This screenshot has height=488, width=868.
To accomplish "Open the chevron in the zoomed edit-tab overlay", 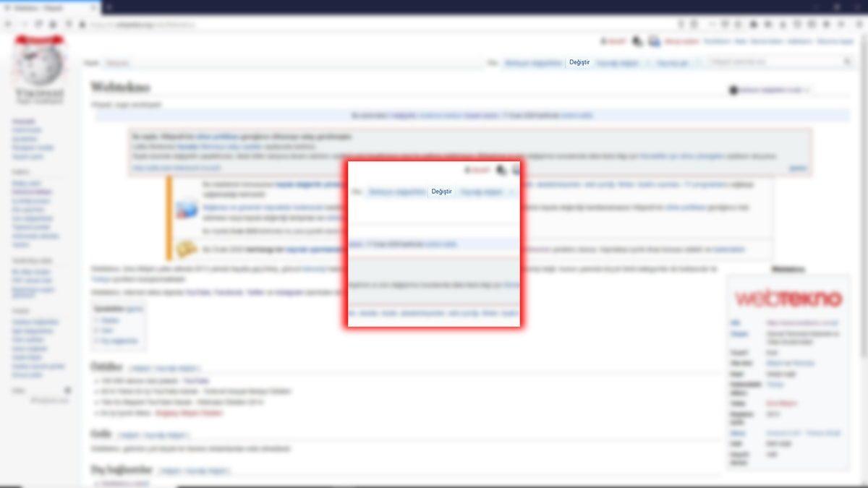I will [x=511, y=192].
